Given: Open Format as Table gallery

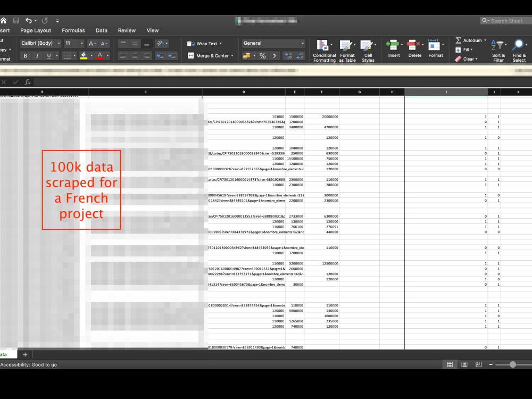Looking at the screenshot, I should pos(347,51).
